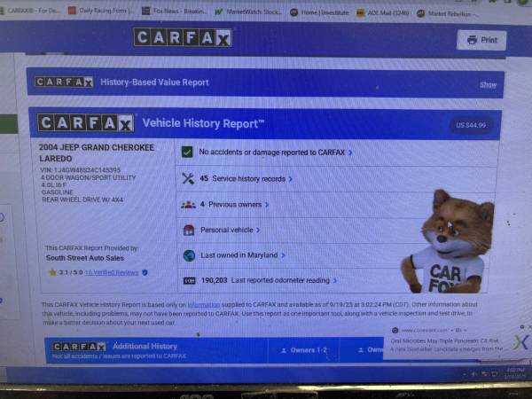The width and height of the screenshot is (532, 399).
Task: Click the US $44.99 price badge
Action: (471, 125)
